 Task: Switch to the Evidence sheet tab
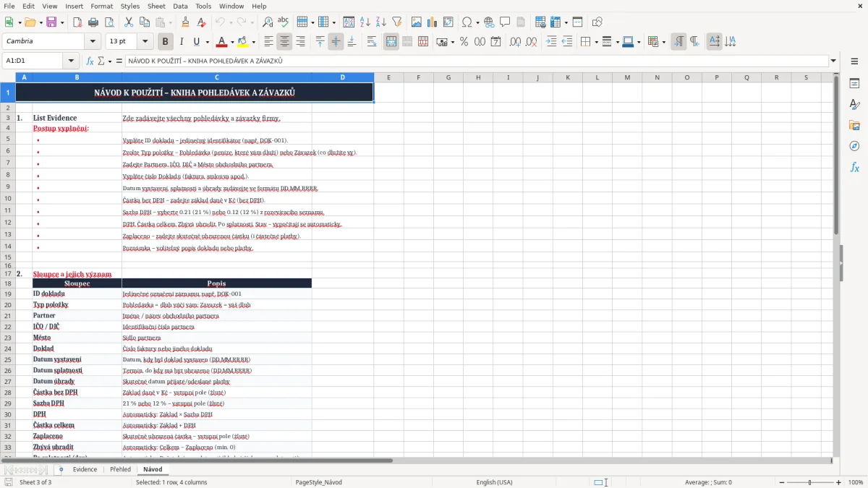tap(85, 470)
